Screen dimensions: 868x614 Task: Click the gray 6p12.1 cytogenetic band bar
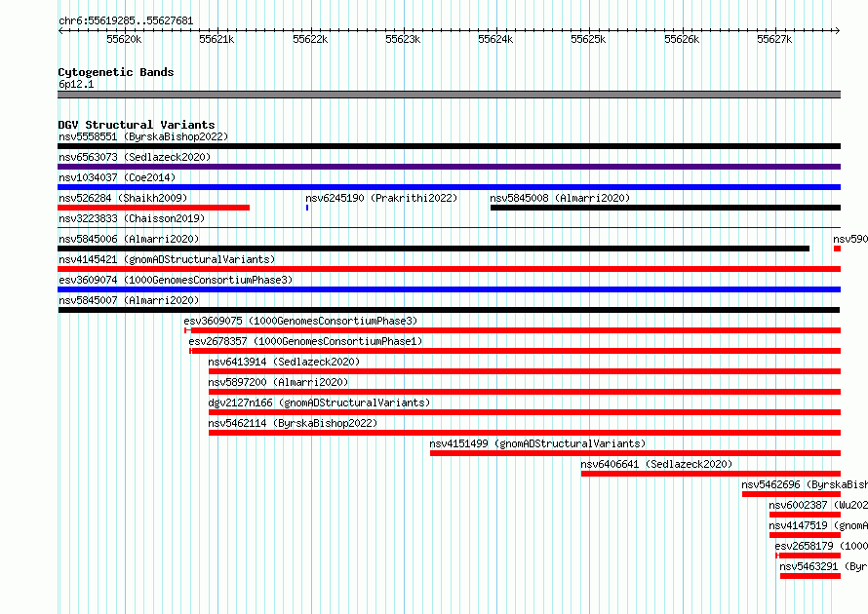(449, 95)
